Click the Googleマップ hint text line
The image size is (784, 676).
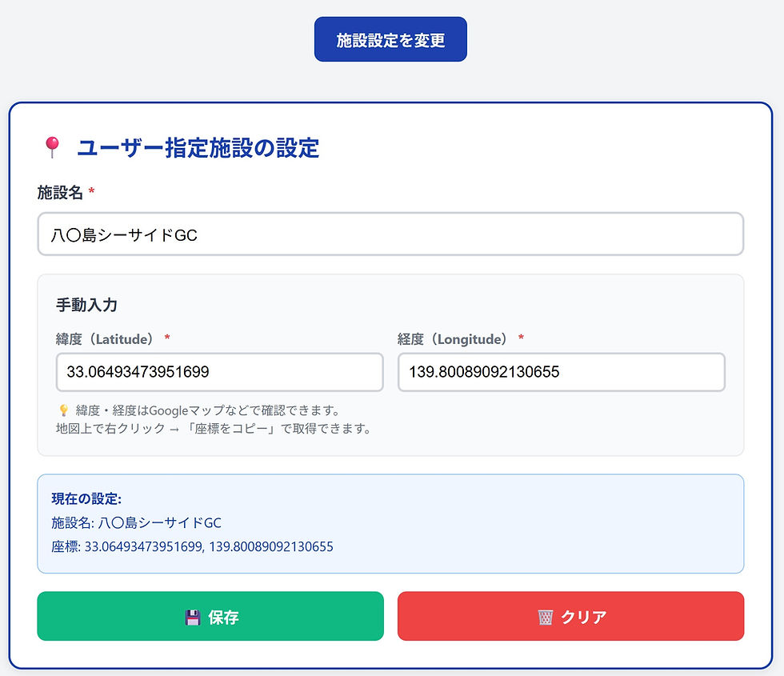click(x=208, y=410)
